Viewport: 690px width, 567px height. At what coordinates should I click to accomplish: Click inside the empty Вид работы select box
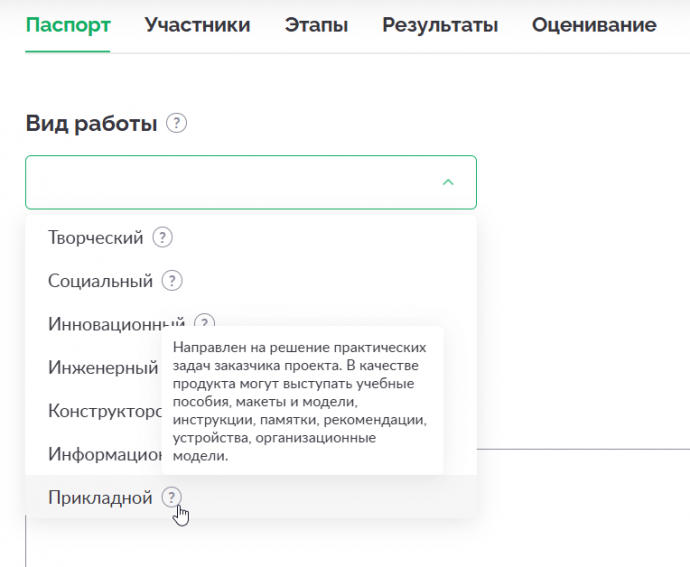pyautogui.click(x=230, y=182)
